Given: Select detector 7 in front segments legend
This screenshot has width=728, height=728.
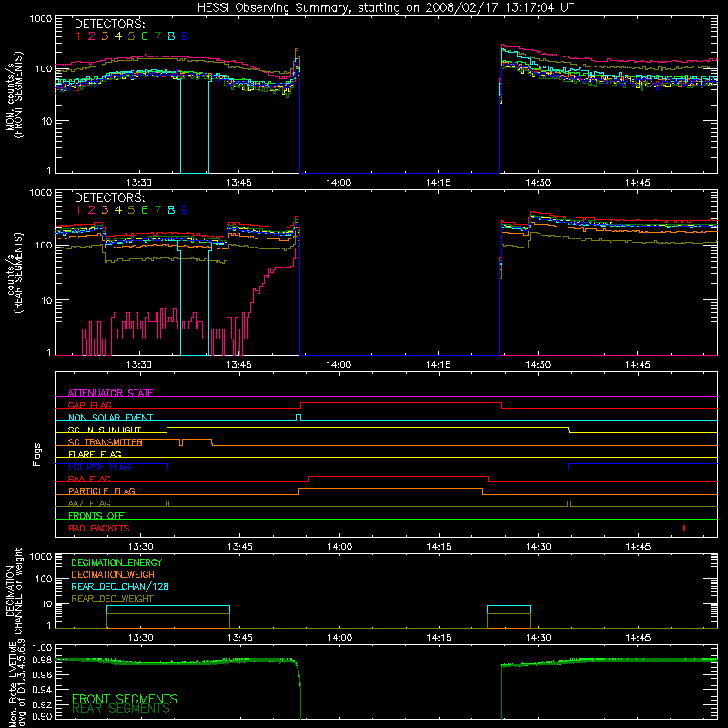Looking at the screenshot, I should [x=157, y=36].
